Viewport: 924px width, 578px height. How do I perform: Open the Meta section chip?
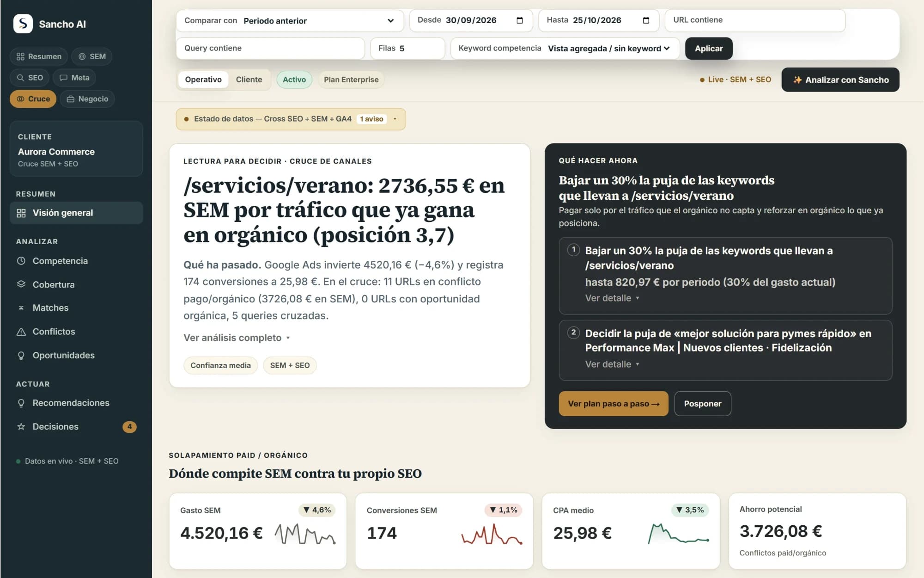pyautogui.click(x=74, y=78)
